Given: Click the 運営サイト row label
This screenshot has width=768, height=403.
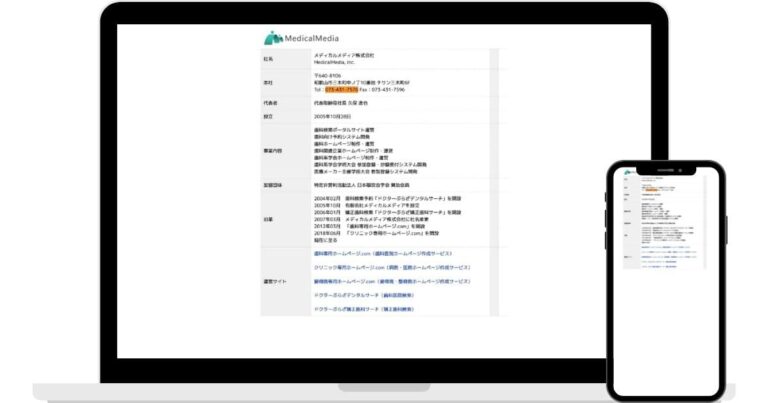Looking at the screenshot, I should (x=273, y=282).
